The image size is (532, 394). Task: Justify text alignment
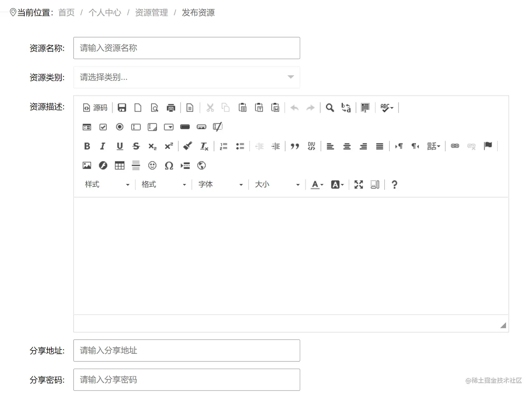[380, 146]
